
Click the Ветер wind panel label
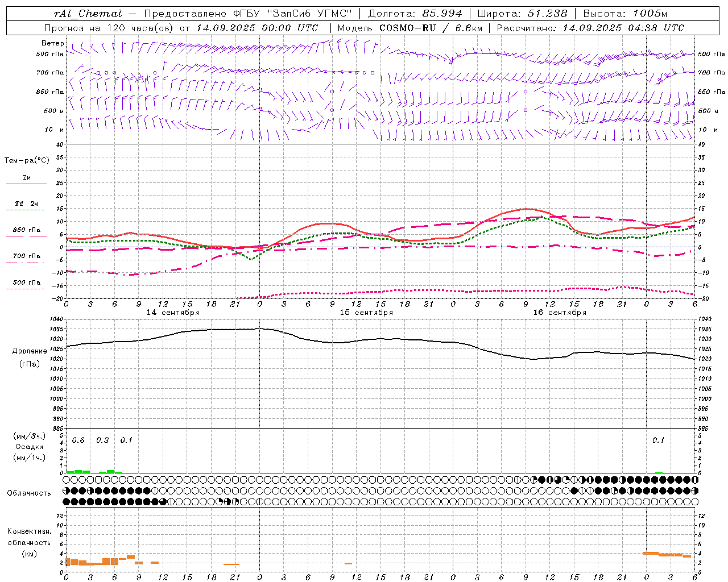[52, 43]
